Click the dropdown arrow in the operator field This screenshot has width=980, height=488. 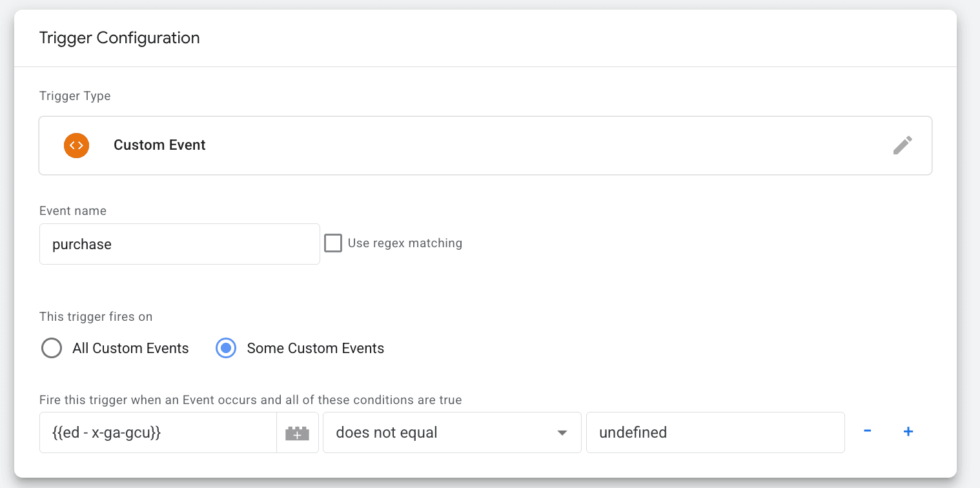(562, 432)
